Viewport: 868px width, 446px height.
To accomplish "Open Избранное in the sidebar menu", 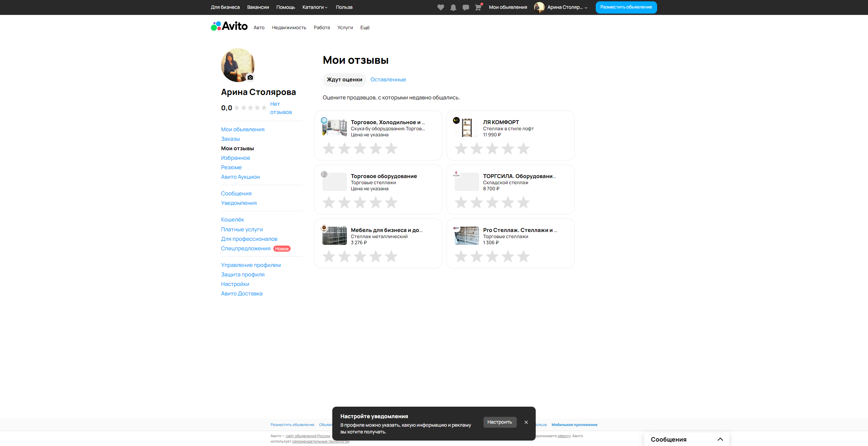I will (x=235, y=158).
